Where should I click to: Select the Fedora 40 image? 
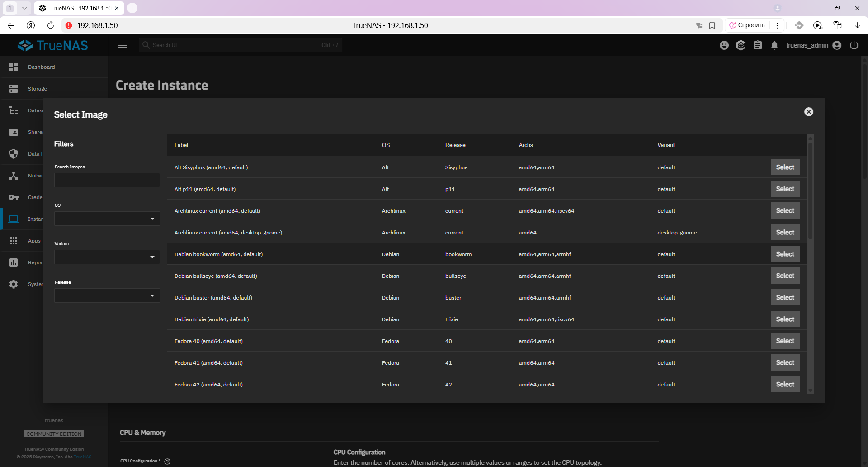tap(785, 341)
